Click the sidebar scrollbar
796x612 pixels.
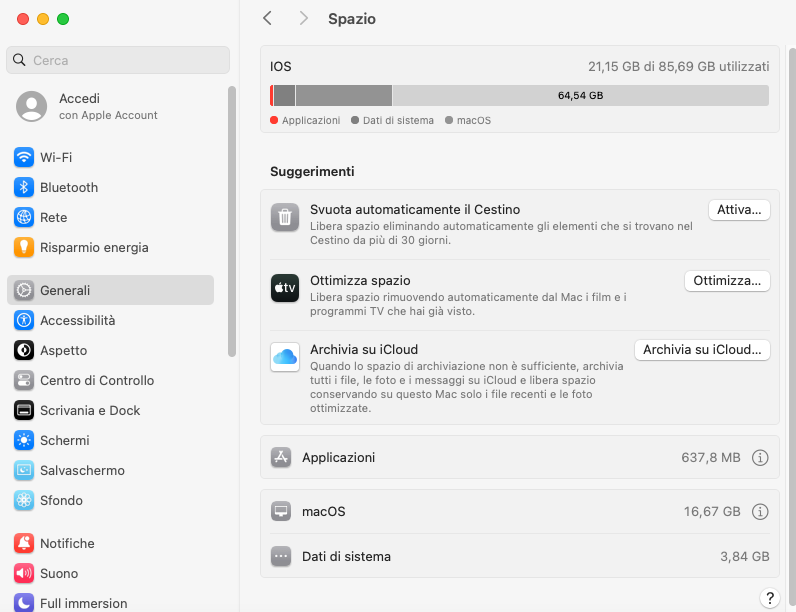click(232, 221)
